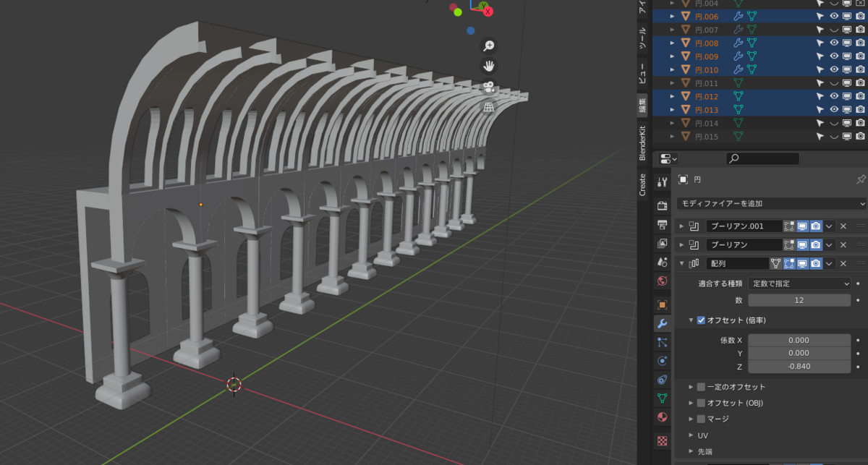Image resolution: width=868 pixels, height=465 pixels.
Task: Open the Render properties tab icon
Action: click(662, 206)
